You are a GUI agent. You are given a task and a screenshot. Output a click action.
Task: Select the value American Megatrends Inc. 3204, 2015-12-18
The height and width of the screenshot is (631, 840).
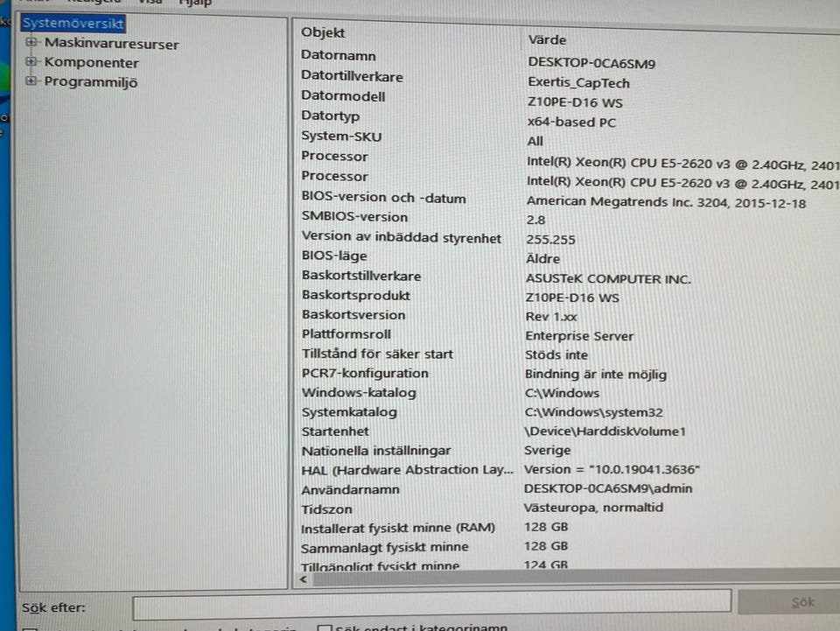point(666,202)
